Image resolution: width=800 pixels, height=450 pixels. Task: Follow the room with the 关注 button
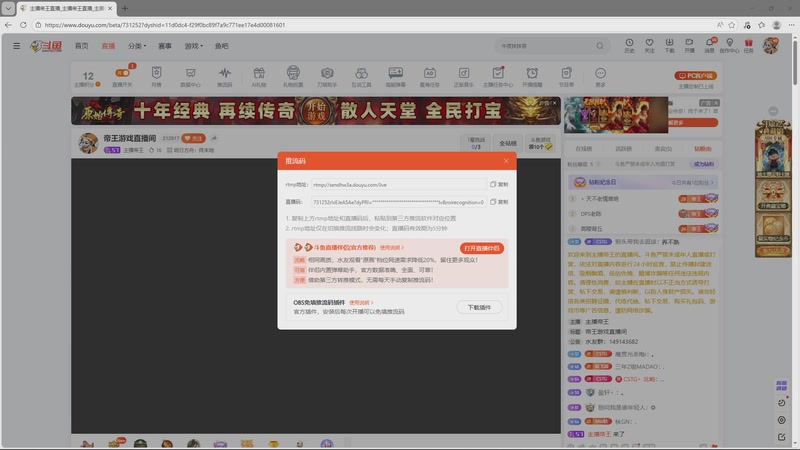click(193, 138)
